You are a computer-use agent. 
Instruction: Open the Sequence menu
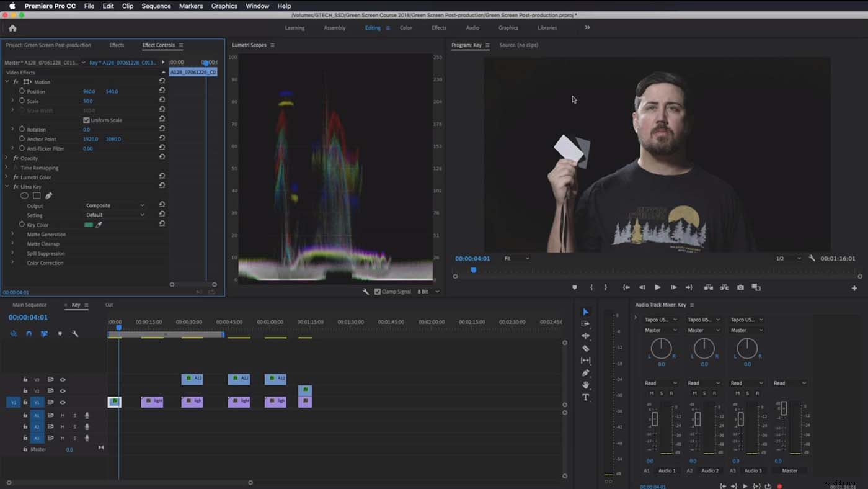coord(156,6)
